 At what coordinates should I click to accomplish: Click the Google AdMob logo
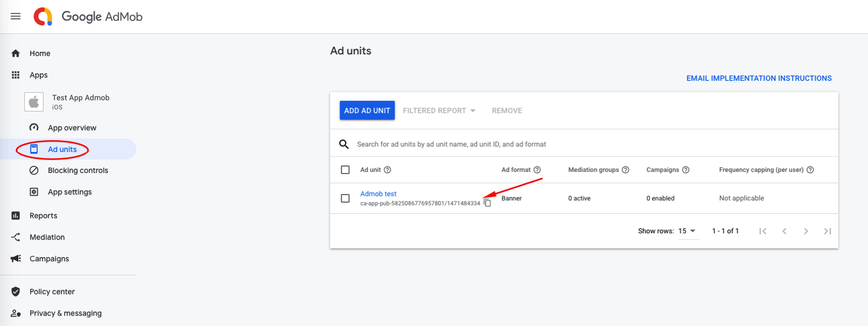tap(88, 17)
